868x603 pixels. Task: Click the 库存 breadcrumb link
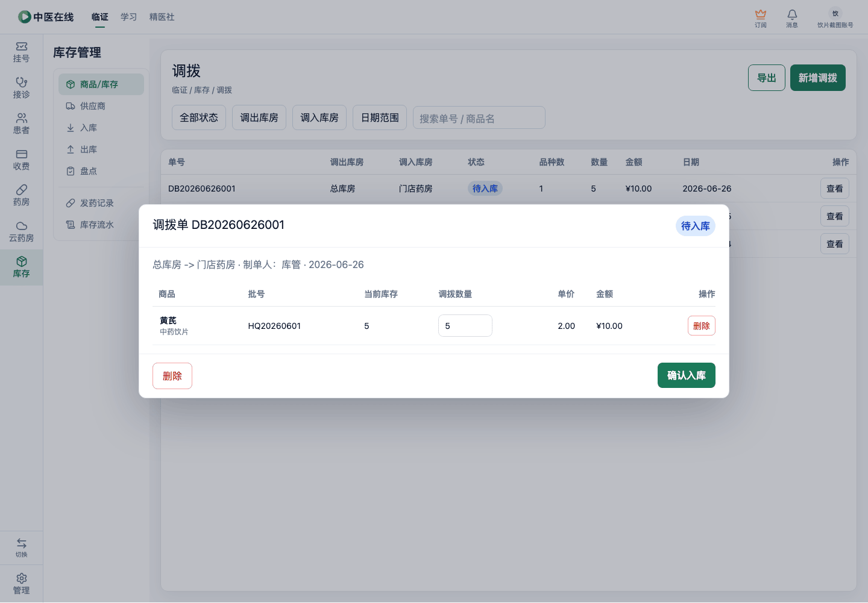pyautogui.click(x=202, y=90)
